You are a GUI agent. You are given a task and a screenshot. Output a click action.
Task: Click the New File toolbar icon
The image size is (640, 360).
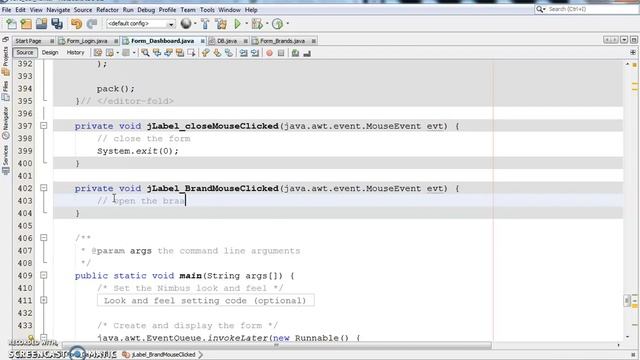[11, 24]
